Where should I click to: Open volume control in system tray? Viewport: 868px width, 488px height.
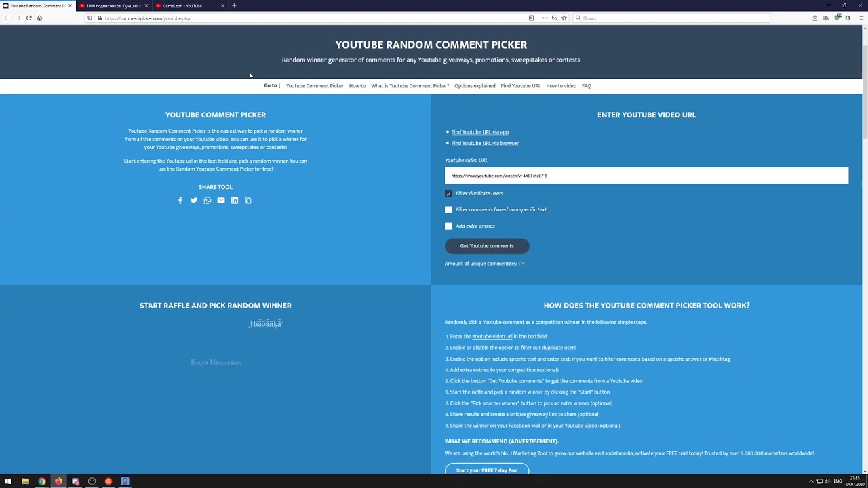(827, 481)
